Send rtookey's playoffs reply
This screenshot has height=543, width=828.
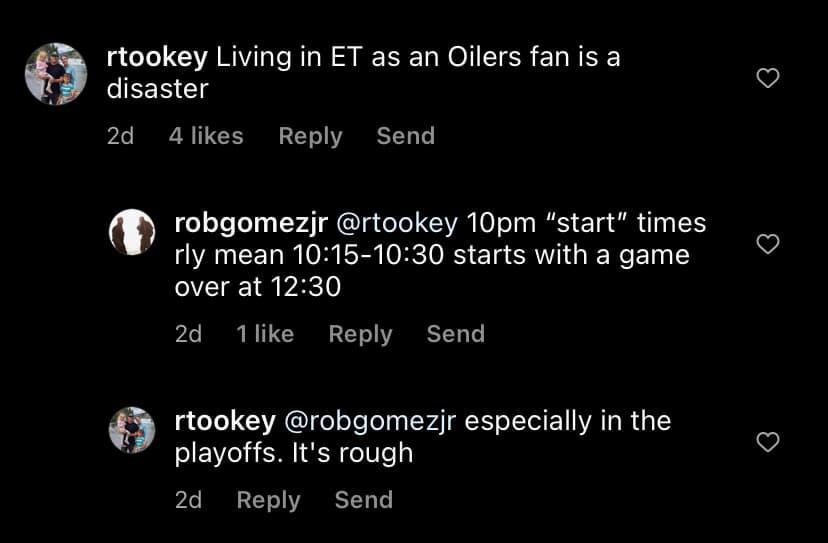(x=363, y=500)
